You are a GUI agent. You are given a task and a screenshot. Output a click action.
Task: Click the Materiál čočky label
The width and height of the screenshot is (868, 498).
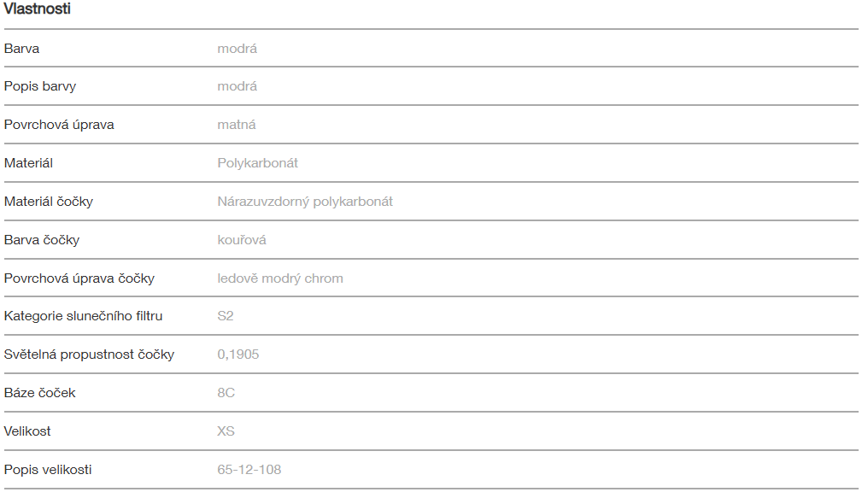[x=49, y=202]
